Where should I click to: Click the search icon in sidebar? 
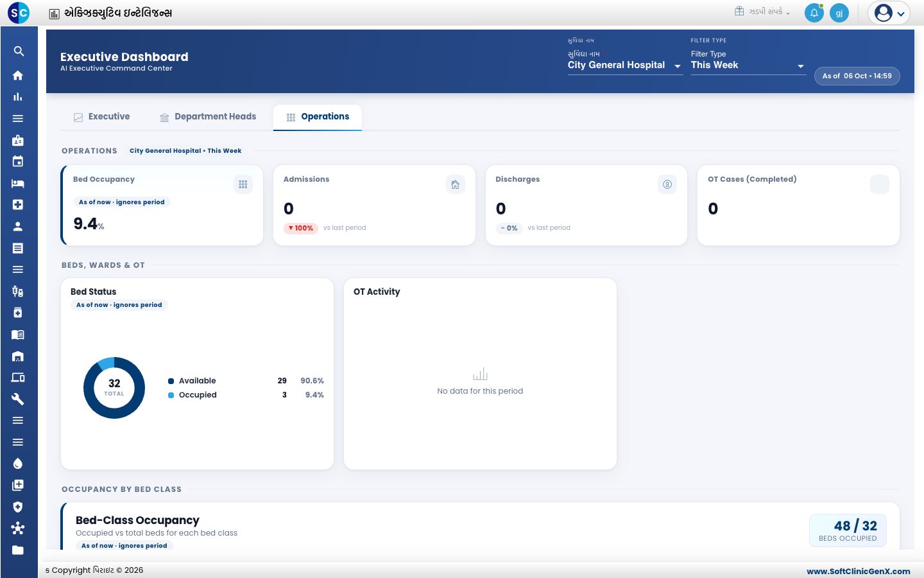coord(19,51)
